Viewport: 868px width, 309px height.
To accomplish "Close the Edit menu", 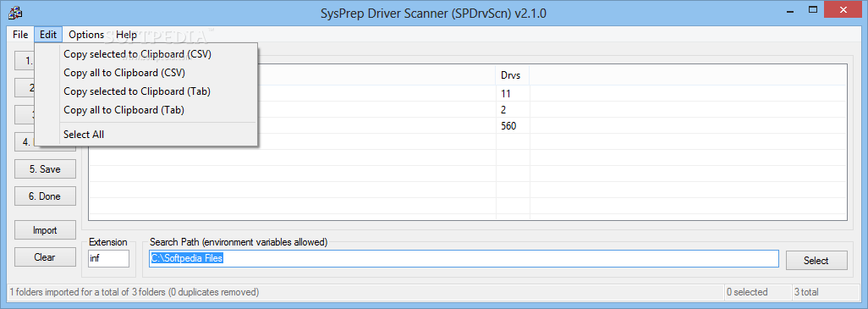I will click(48, 35).
